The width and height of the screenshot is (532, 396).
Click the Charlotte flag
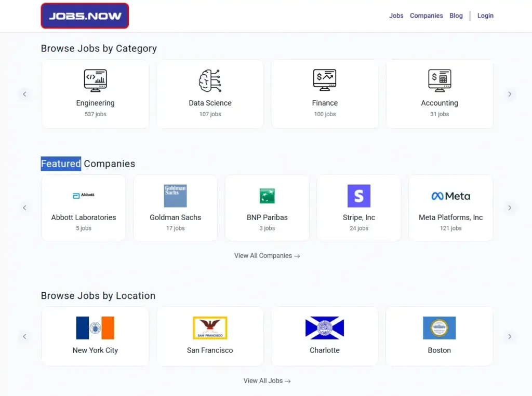pyautogui.click(x=325, y=328)
